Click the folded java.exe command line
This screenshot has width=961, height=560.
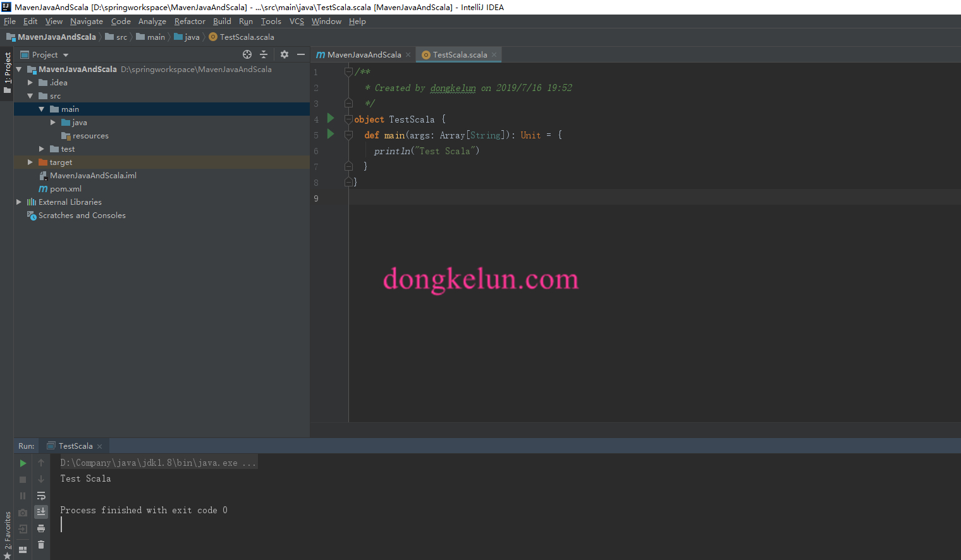(x=159, y=463)
